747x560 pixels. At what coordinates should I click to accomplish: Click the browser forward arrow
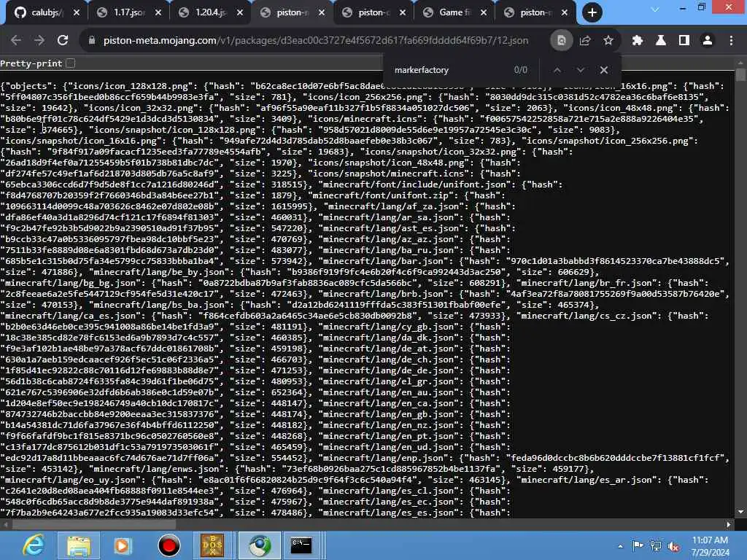39,41
